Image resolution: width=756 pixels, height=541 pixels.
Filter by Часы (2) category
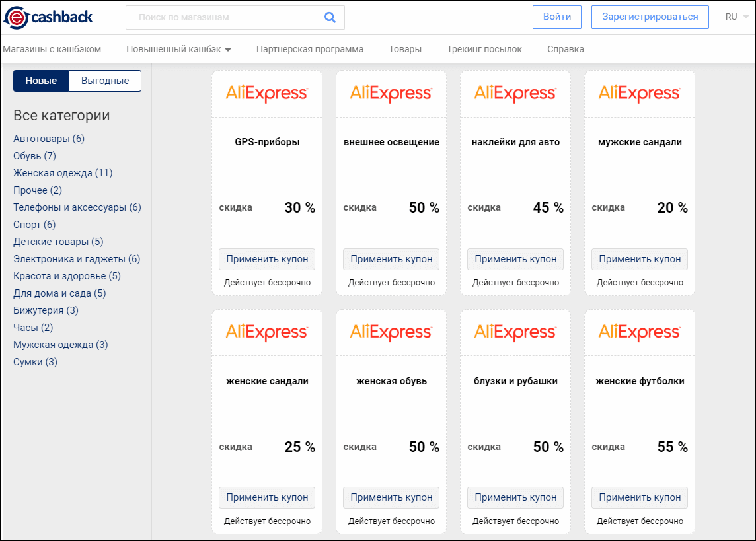[33, 328]
